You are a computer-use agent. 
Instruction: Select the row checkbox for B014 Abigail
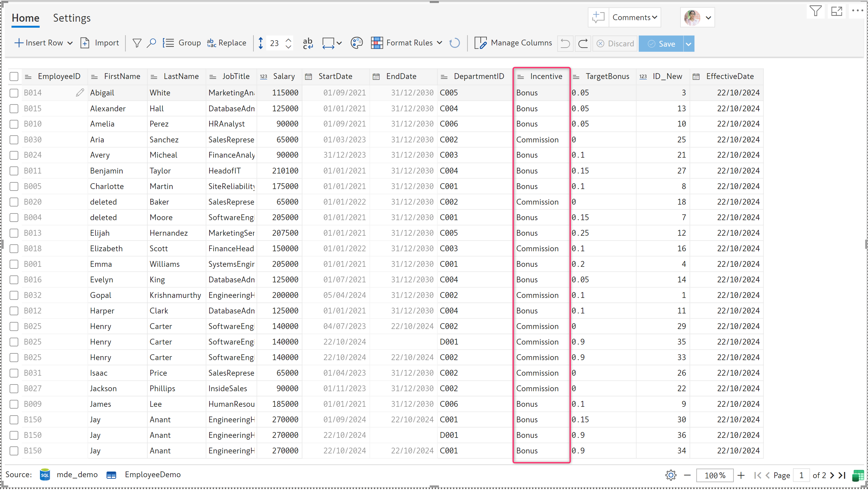click(x=14, y=93)
